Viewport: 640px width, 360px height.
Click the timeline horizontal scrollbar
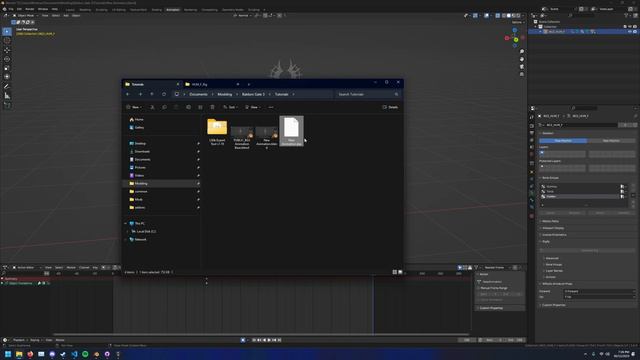coord(261,335)
